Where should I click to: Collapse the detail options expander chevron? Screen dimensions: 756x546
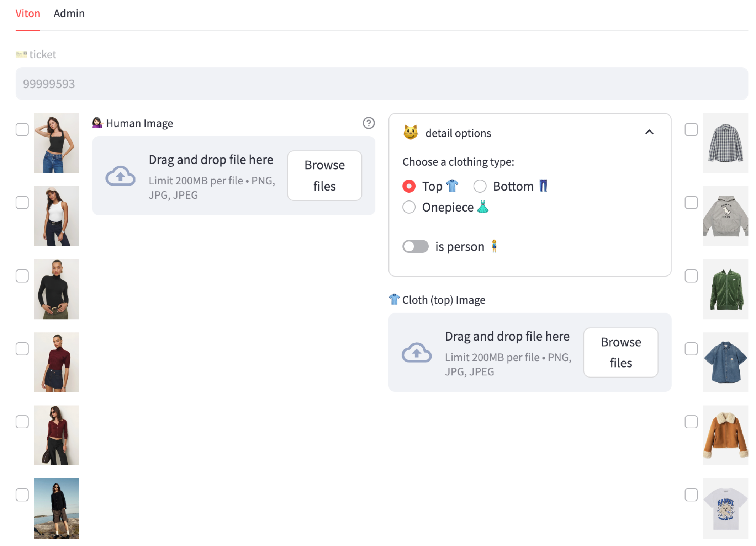click(649, 132)
